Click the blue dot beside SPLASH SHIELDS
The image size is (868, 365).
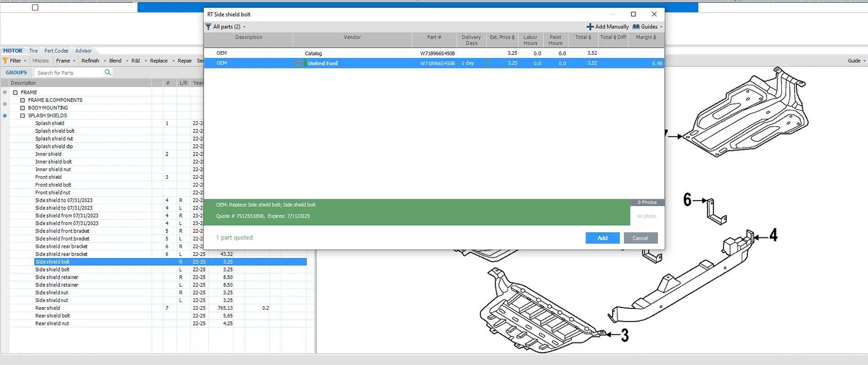pyautogui.click(x=5, y=116)
